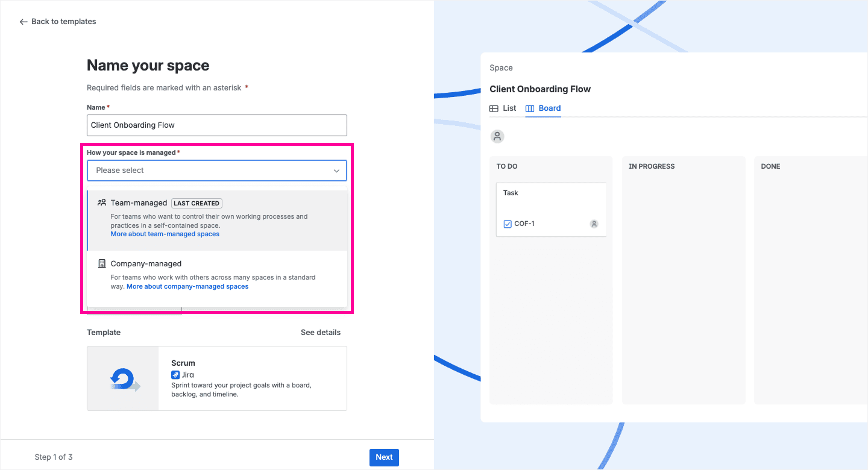Click the Team-managed people icon
The image size is (868, 470).
tap(102, 203)
